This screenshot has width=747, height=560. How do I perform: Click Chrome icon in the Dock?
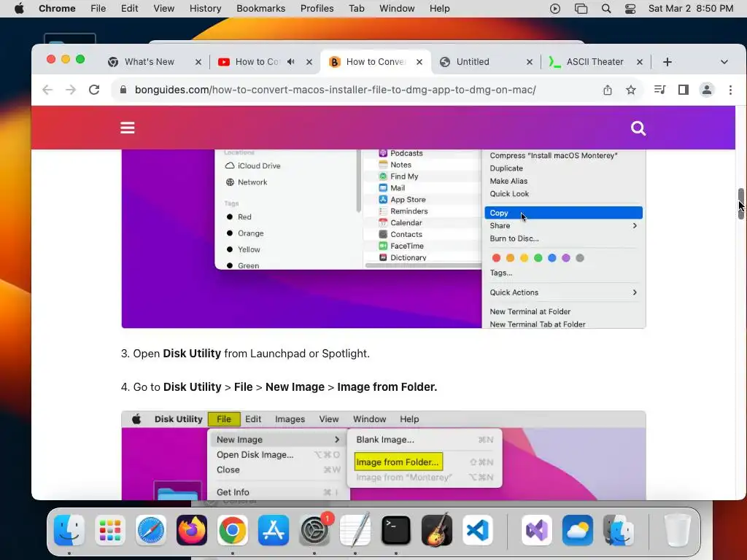pos(233,530)
